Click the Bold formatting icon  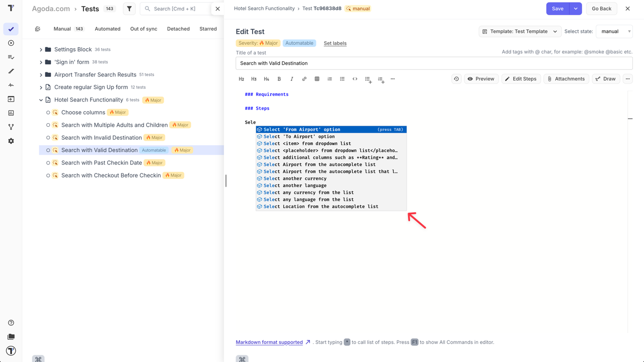click(x=279, y=79)
